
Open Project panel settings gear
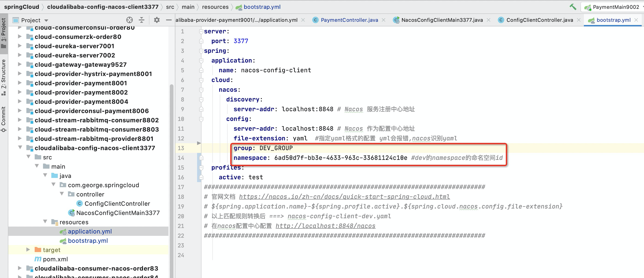click(157, 20)
